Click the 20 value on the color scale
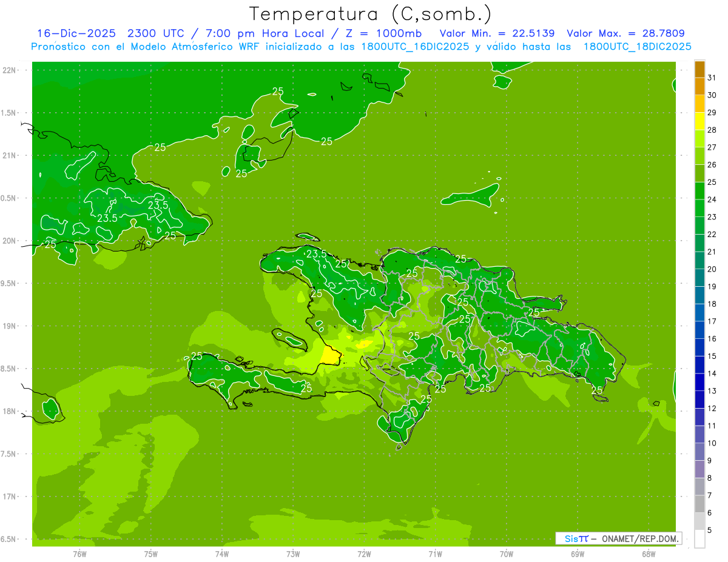 [x=712, y=269]
